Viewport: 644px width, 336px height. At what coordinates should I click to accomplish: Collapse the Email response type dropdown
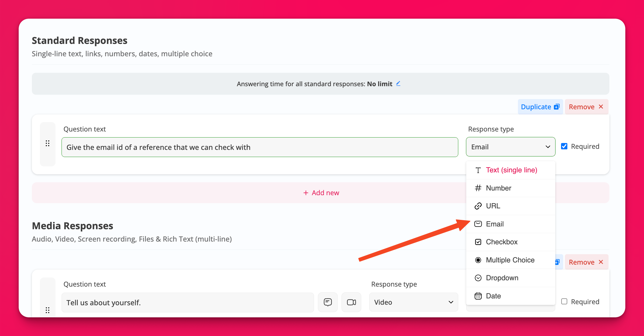point(510,147)
